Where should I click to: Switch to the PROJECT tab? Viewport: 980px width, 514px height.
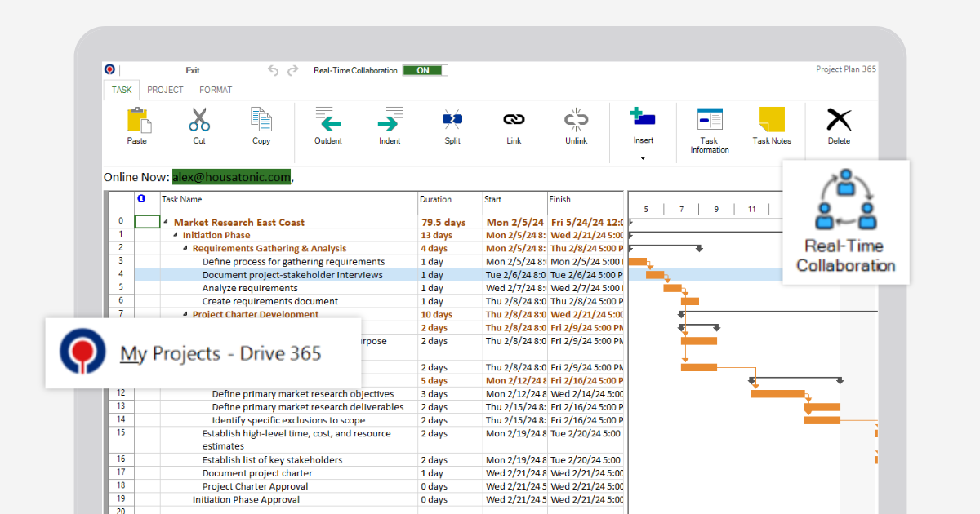tap(165, 90)
